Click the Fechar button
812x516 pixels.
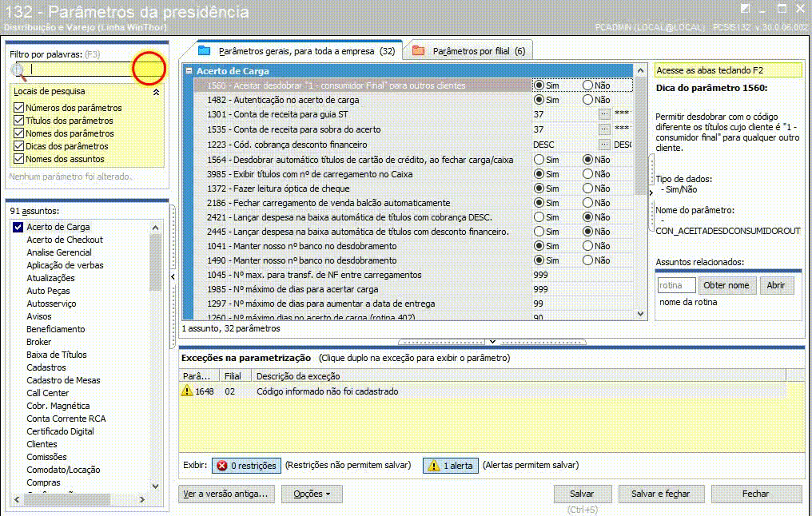tap(755, 494)
